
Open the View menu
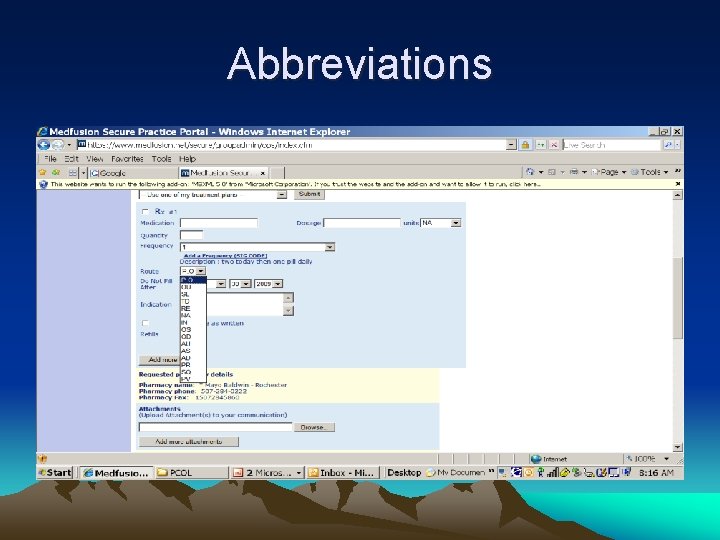click(95, 159)
